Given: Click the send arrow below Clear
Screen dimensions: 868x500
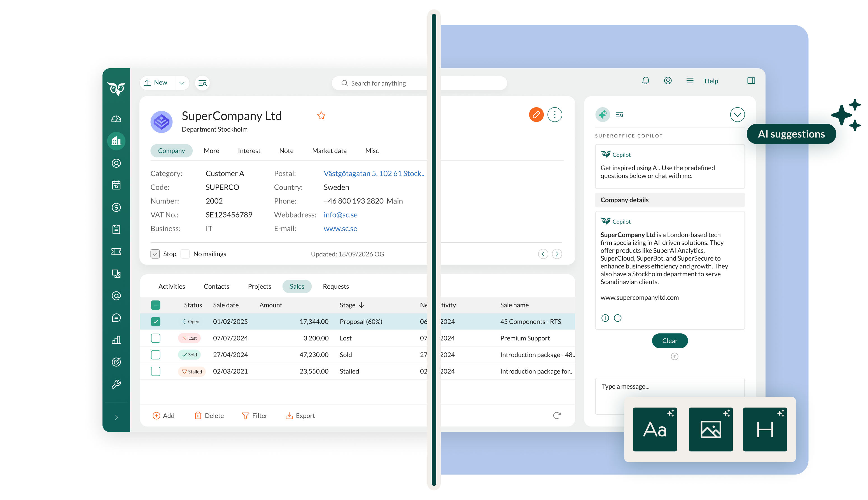Looking at the screenshot, I should [674, 356].
